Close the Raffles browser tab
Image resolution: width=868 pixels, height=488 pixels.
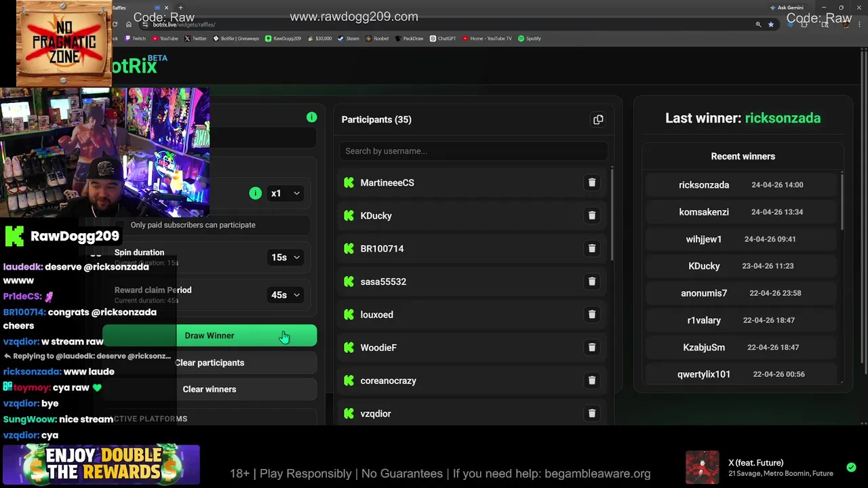(166, 7)
